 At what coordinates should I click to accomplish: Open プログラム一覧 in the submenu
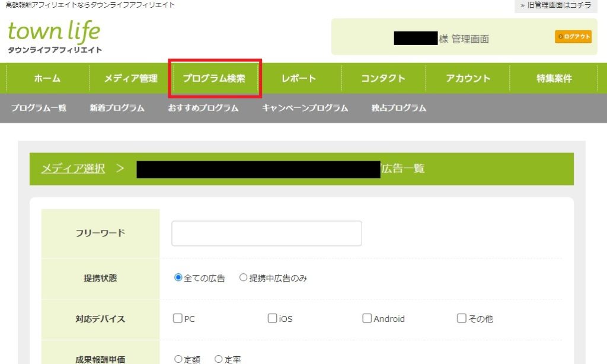(39, 108)
